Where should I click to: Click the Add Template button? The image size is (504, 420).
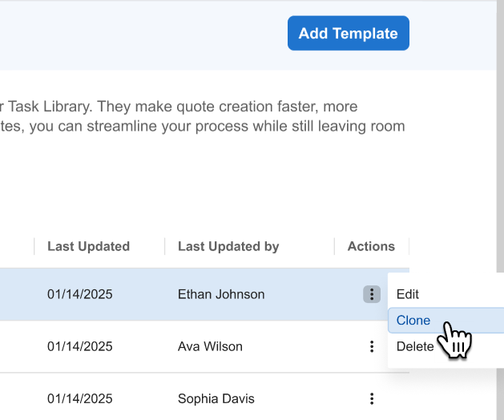348,34
